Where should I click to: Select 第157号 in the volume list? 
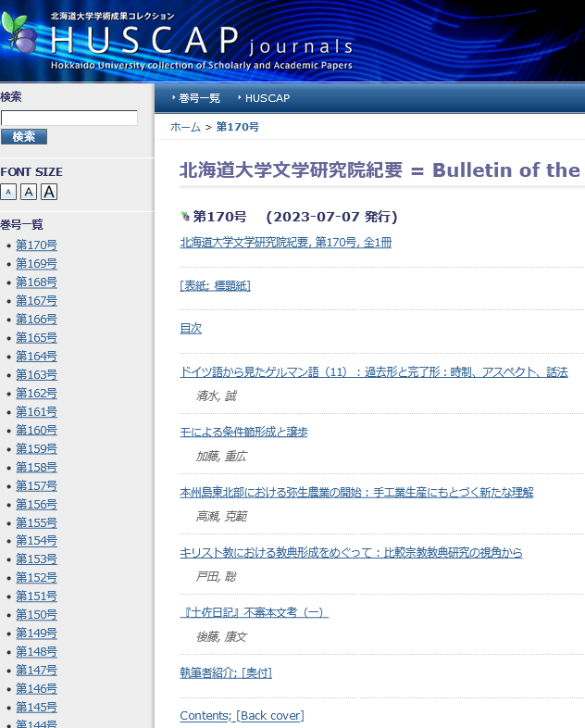37,485
